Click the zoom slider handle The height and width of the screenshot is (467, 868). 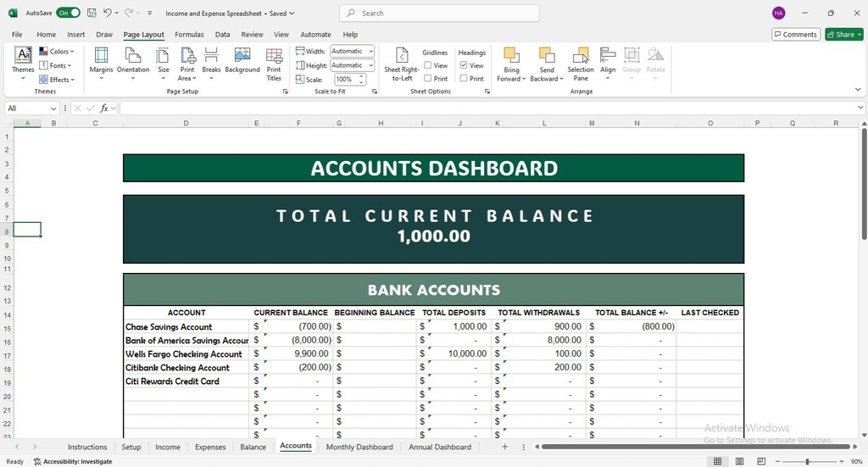[x=808, y=461]
